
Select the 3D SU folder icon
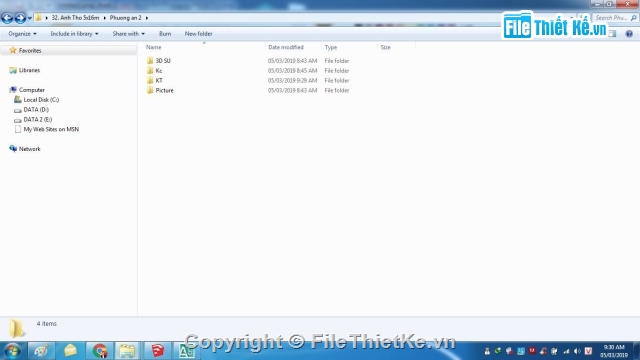150,61
